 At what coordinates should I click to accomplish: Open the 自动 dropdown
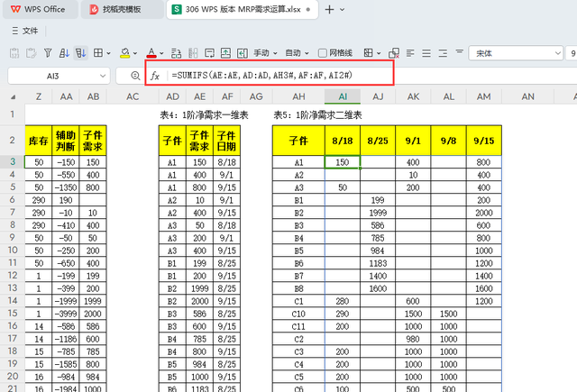click(297, 53)
